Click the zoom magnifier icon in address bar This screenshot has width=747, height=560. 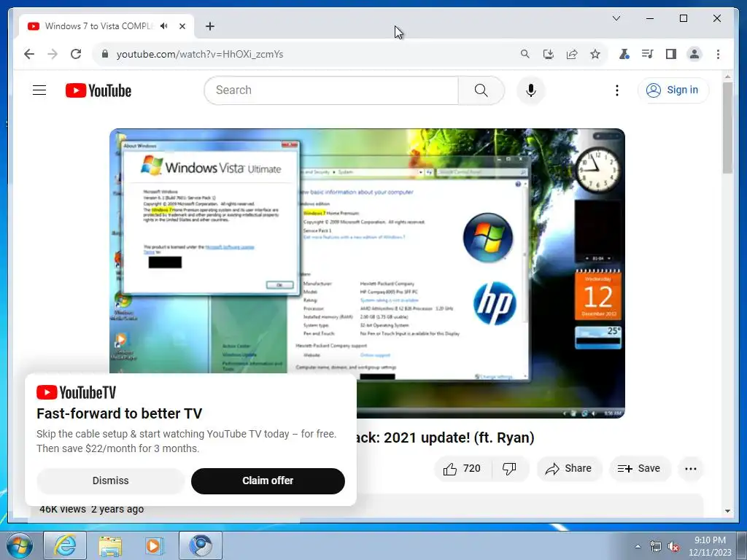coord(525,54)
